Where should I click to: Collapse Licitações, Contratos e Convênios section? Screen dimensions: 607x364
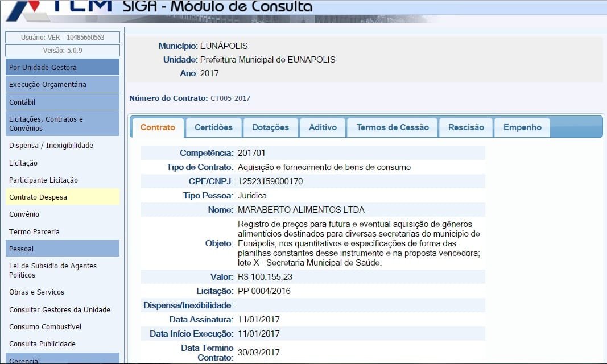tap(63, 123)
